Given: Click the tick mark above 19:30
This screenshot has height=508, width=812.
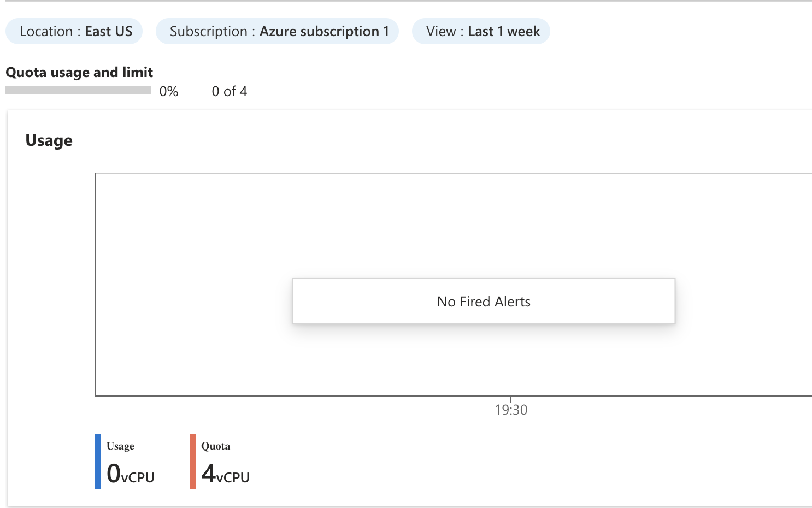Looking at the screenshot, I should coord(511,399).
